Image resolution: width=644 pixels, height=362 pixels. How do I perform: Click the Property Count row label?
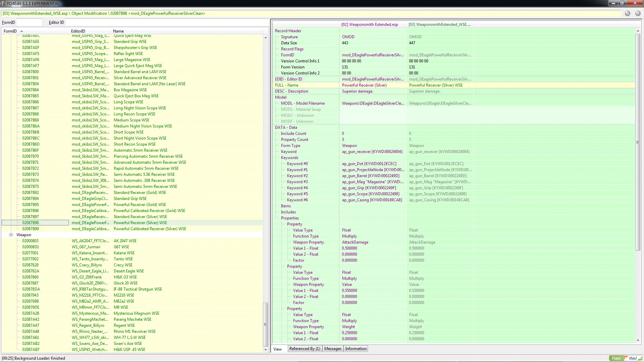[x=294, y=140]
